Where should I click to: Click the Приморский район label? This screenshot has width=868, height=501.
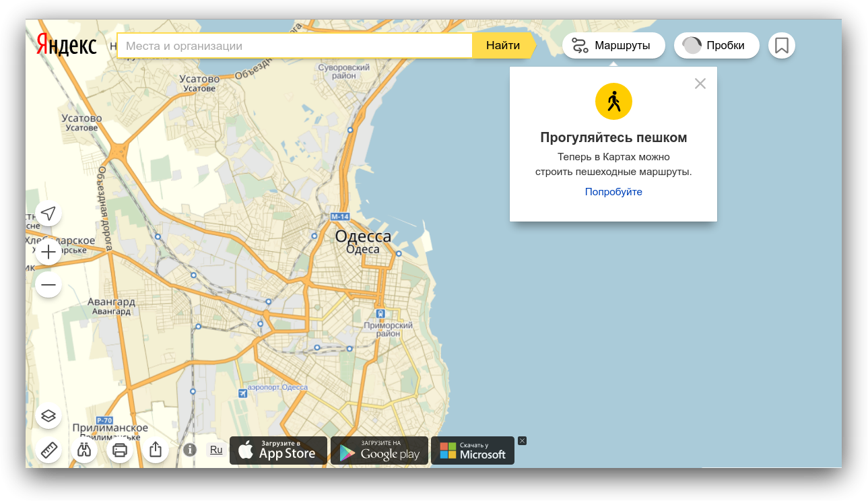[x=388, y=329]
